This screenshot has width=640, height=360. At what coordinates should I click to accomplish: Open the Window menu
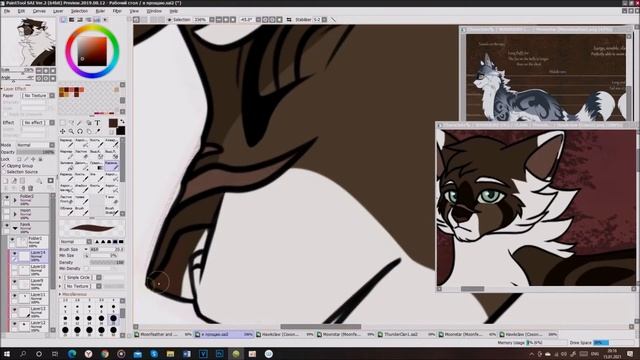(154, 11)
